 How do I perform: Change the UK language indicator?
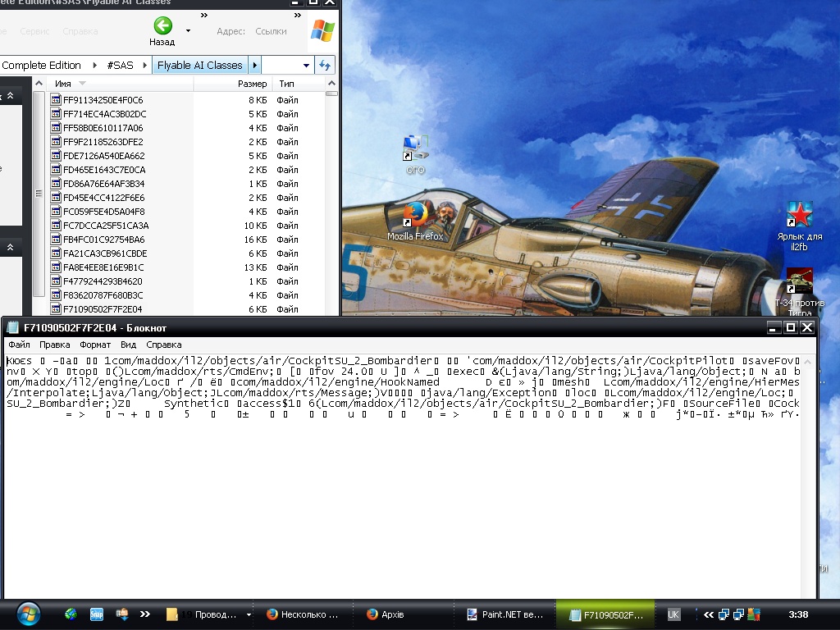click(x=673, y=614)
